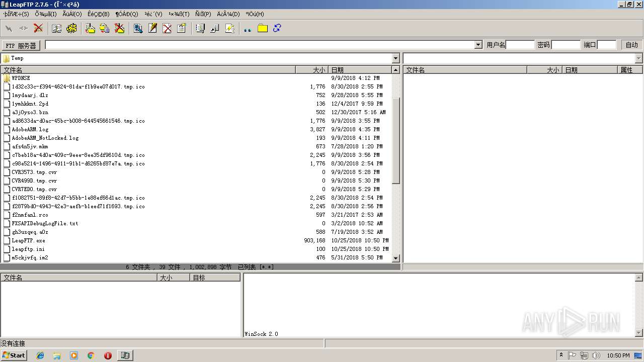
Task: Select the file f2nmfanl.rco
Action: 30,215
